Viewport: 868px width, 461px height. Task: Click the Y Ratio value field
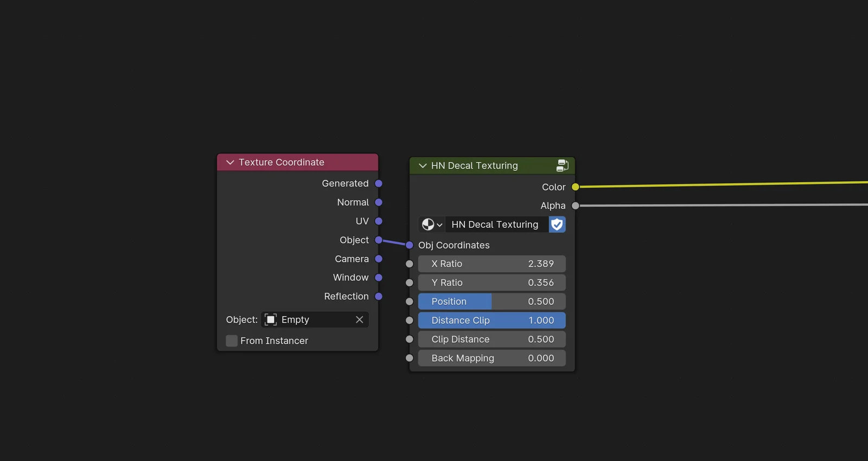click(x=492, y=283)
